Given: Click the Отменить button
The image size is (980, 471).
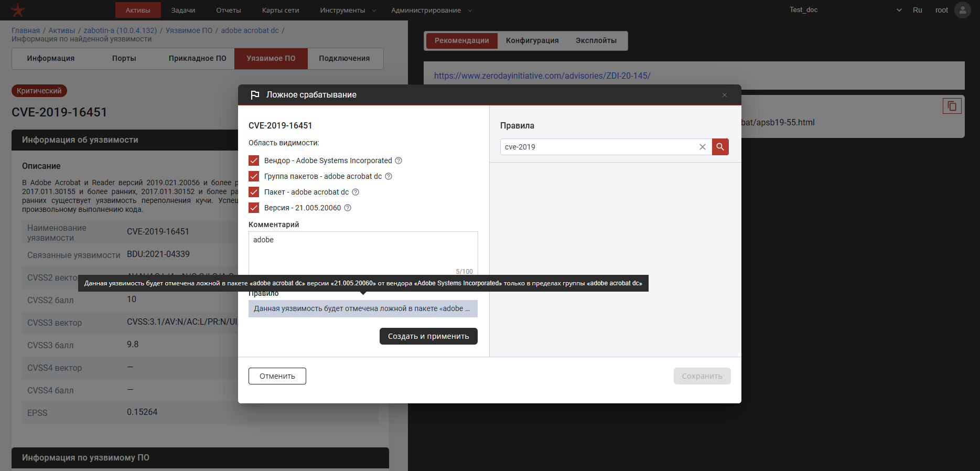Looking at the screenshot, I should 277,376.
